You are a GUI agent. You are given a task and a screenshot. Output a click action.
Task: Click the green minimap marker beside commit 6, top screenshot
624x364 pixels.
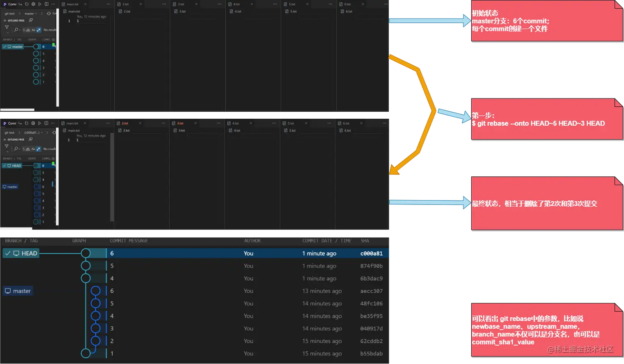pyautogui.click(x=54, y=45)
